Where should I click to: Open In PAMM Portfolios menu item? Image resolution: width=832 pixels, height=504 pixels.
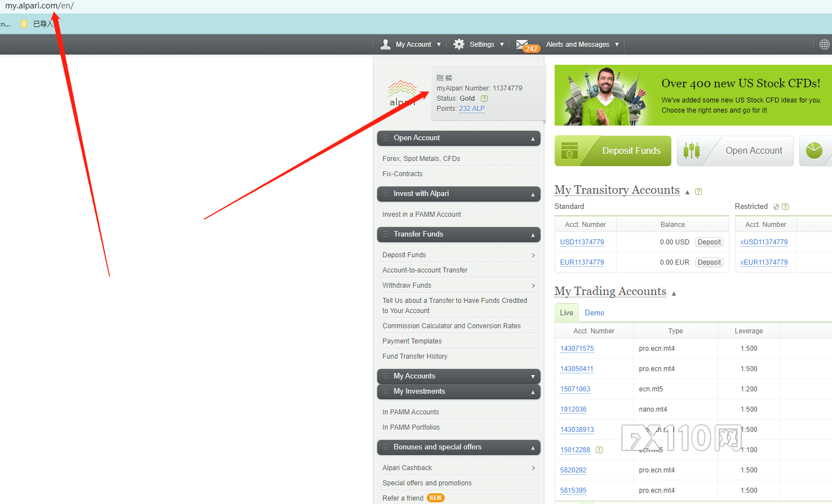pyautogui.click(x=411, y=427)
